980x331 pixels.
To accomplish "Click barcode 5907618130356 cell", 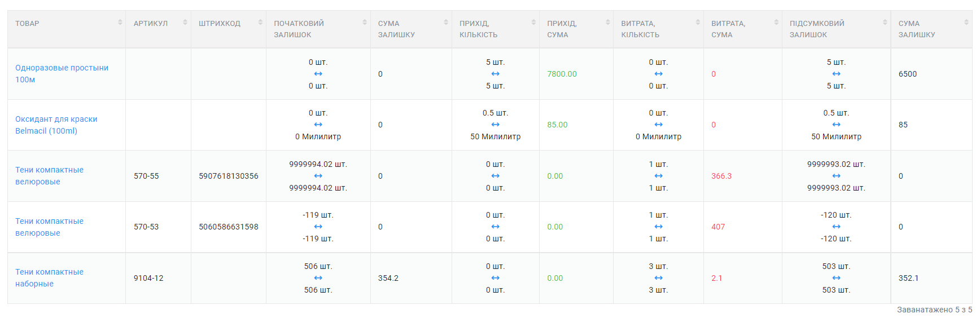I will coord(228,176).
